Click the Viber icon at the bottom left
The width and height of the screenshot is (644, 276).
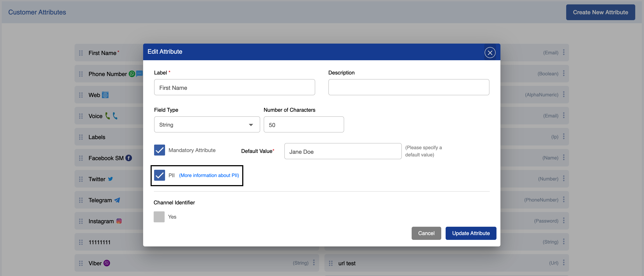(107, 263)
